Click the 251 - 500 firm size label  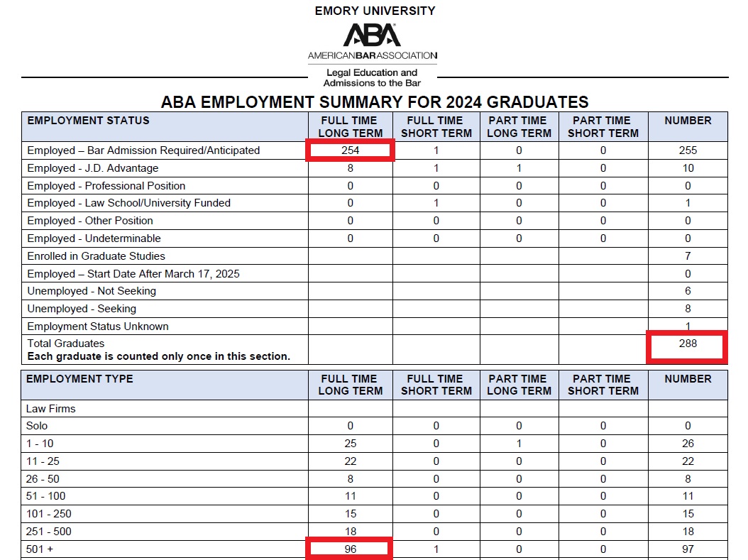pos(48,532)
